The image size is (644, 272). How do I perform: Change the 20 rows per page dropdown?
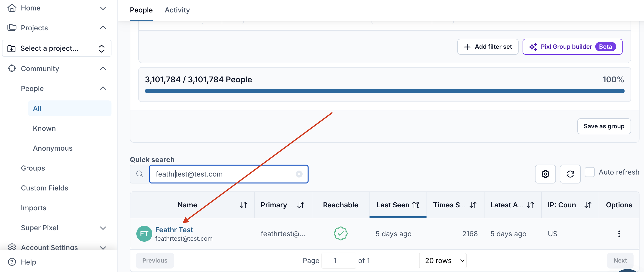click(x=442, y=260)
